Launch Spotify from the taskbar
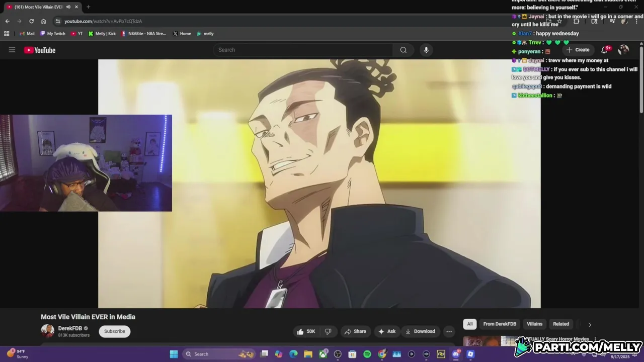Viewport: 644px width, 362px height. coord(367,354)
